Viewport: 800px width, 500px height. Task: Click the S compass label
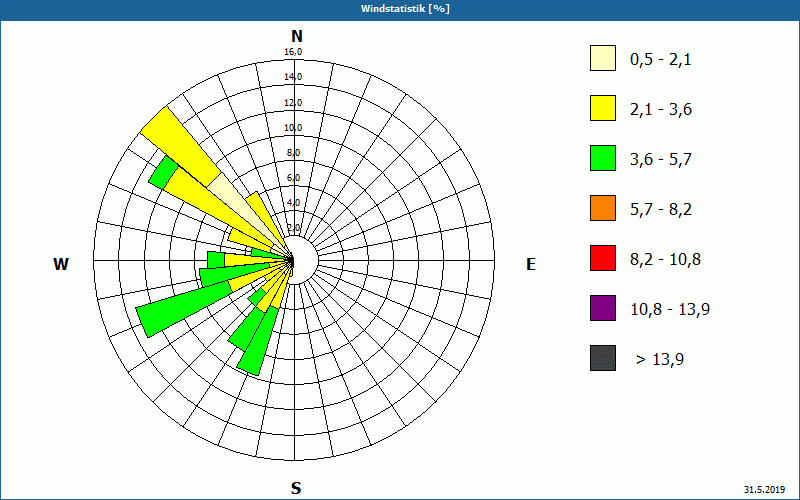pyautogui.click(x=296, y=488)
